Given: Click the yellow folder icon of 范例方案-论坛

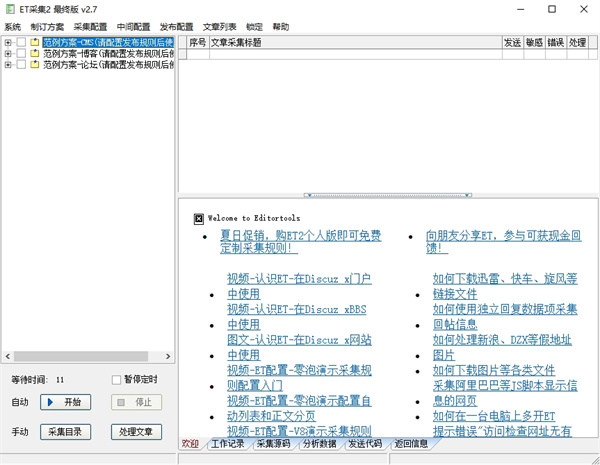Looking at the screenshot, I should click(35, 65).
